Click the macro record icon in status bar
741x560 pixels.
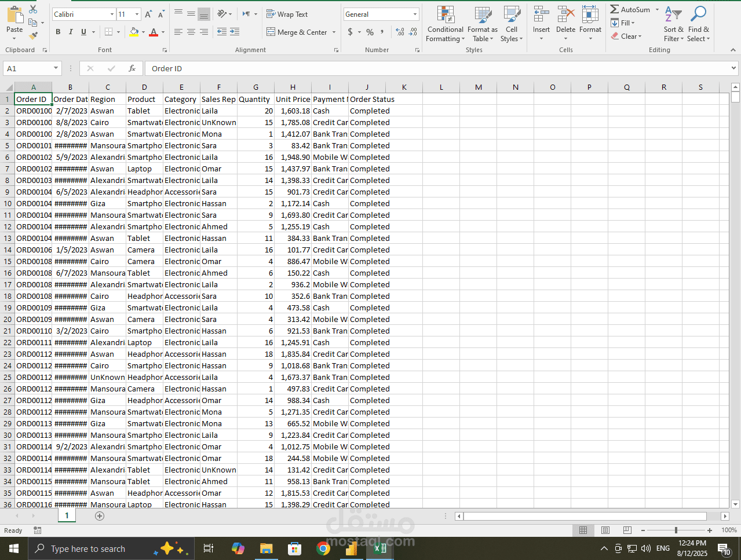point(38,530)
